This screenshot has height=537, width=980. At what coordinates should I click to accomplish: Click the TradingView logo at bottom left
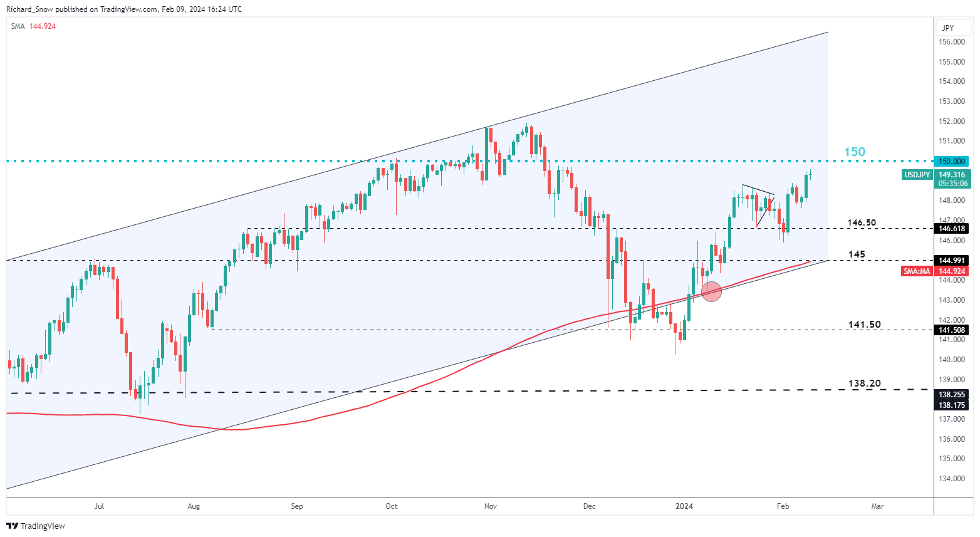pyautogui.click(x=36, y=526)
